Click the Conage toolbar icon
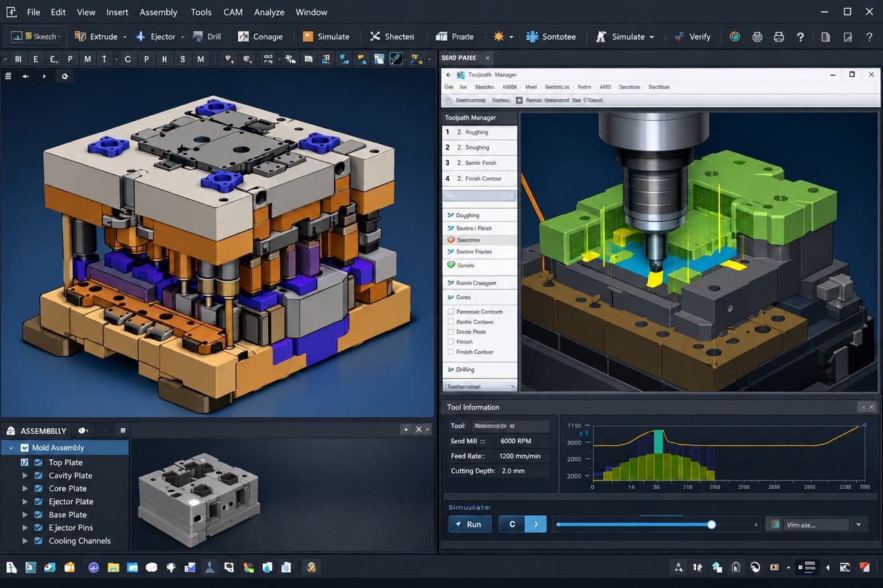The height and width of the screenshot is (588, 883). coord(243,37)
